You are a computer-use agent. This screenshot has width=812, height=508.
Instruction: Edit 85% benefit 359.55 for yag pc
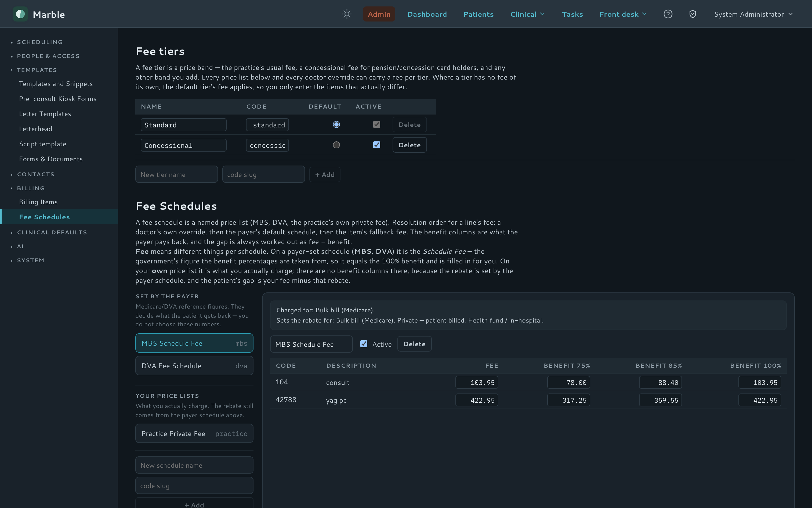[x=661, y=400]
